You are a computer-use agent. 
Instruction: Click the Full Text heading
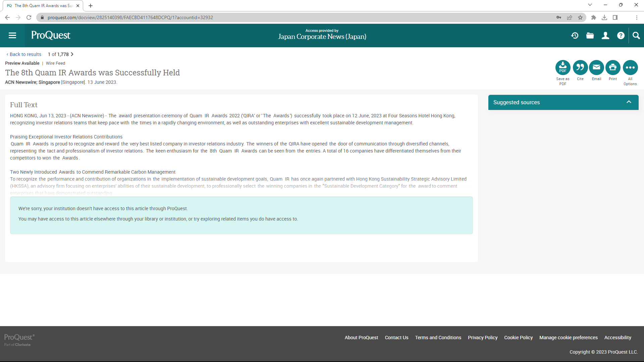[23, 105]
